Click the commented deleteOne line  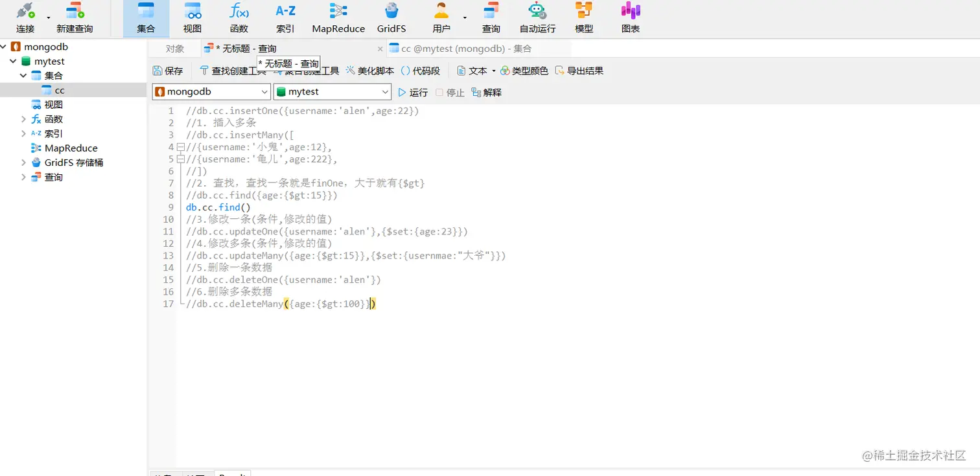(x=283, y=279)
